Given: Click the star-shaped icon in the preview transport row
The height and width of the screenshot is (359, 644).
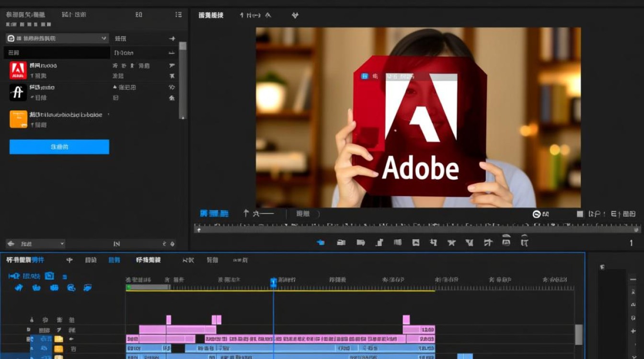Looking at the screenshot, I should point(451,243).
